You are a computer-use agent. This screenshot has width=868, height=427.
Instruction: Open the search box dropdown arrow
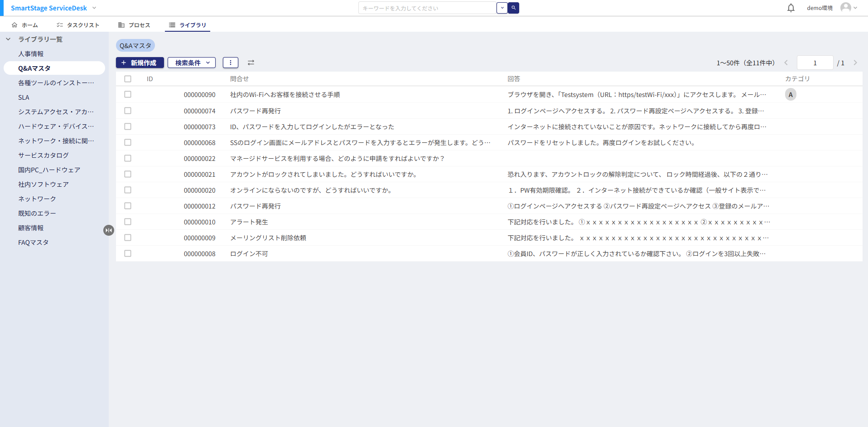502,8
